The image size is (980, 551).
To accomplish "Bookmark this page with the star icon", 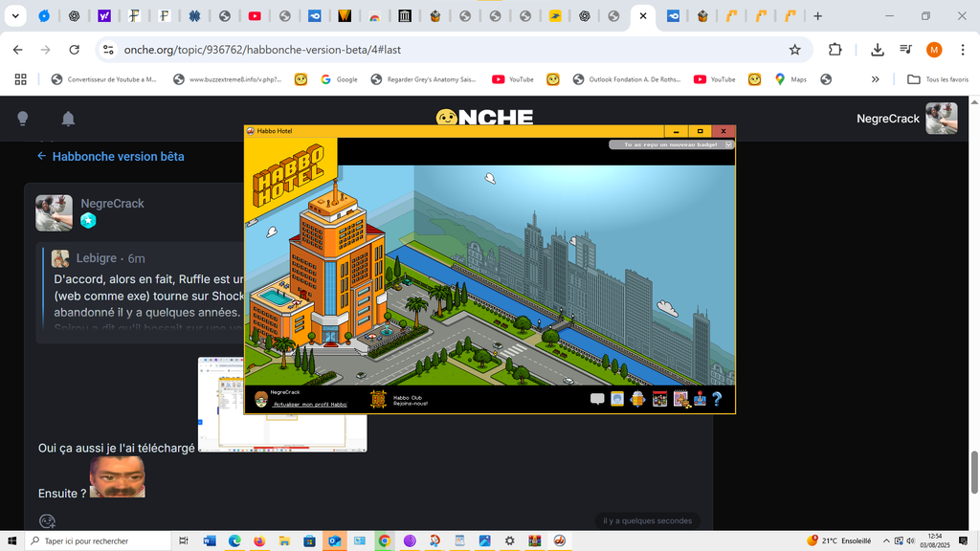I will click(x=794, y=50).
